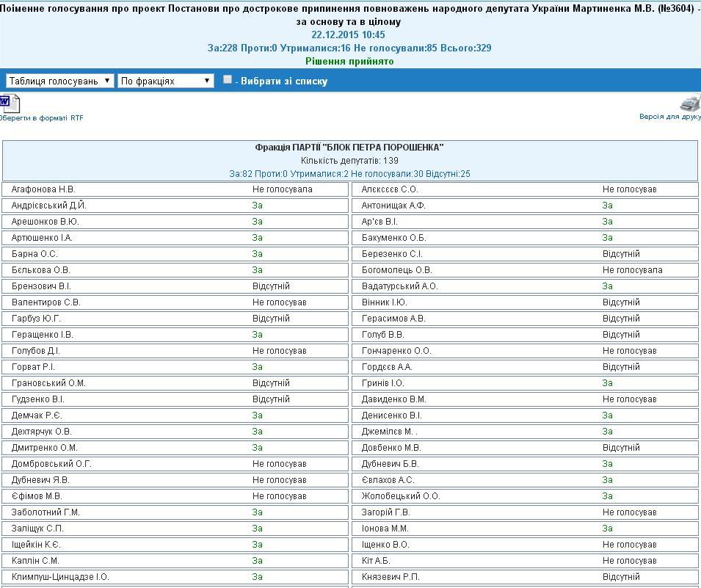Image resolution: width=701 pixels, height=588 pixels.
Task: Click 'Зберегти в форматі RTF' link
Action: (41, 118)
